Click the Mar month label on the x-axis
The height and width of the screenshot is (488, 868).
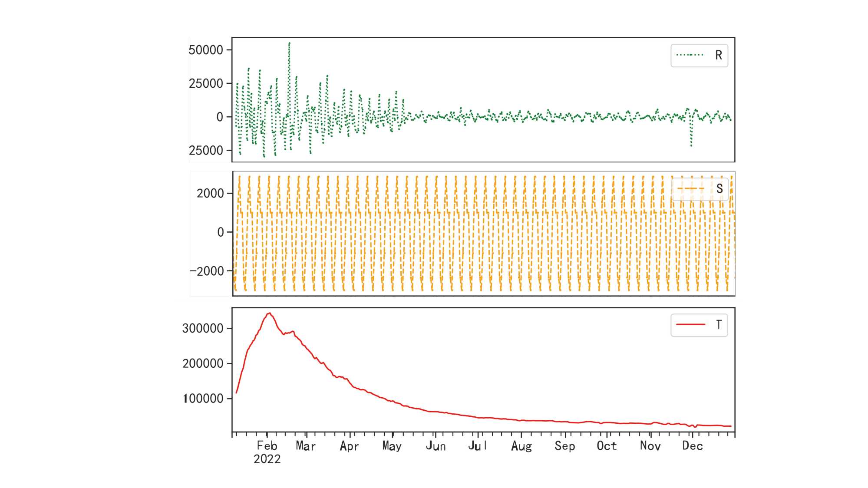click(x=305, y=446)
